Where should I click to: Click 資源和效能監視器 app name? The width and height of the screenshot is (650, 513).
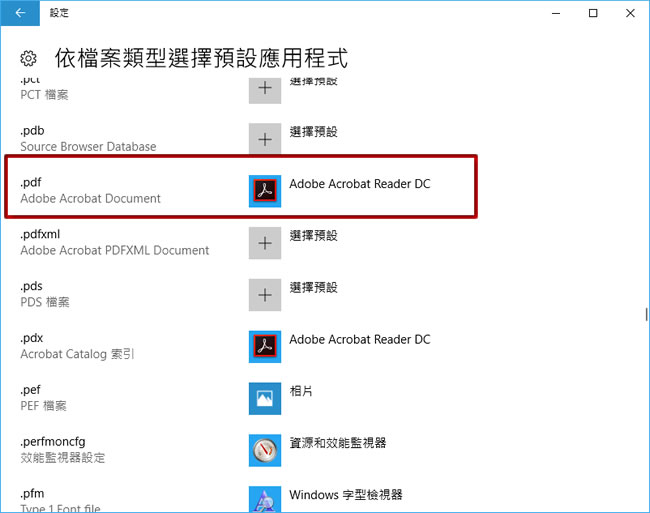click(338, 443)
